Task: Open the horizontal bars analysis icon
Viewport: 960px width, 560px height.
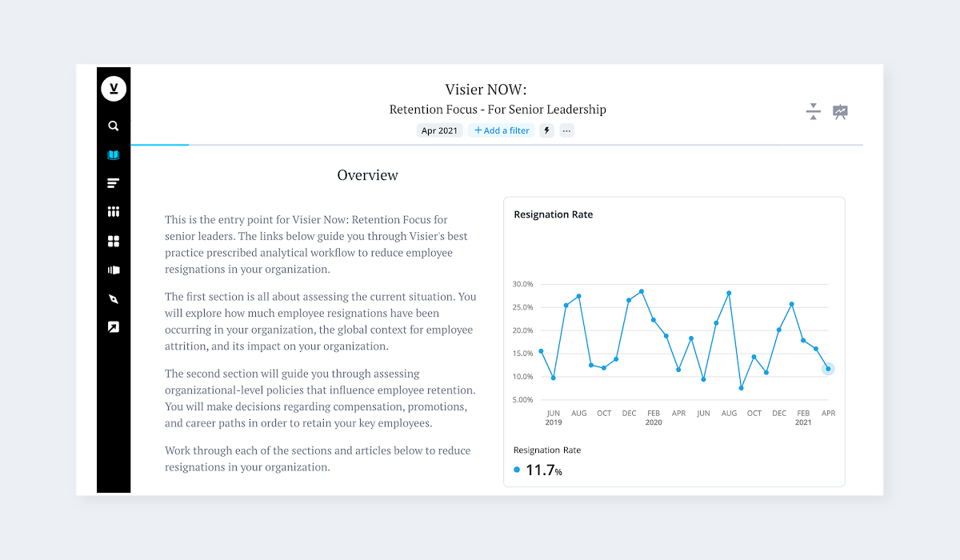Action: click(114, 183)
